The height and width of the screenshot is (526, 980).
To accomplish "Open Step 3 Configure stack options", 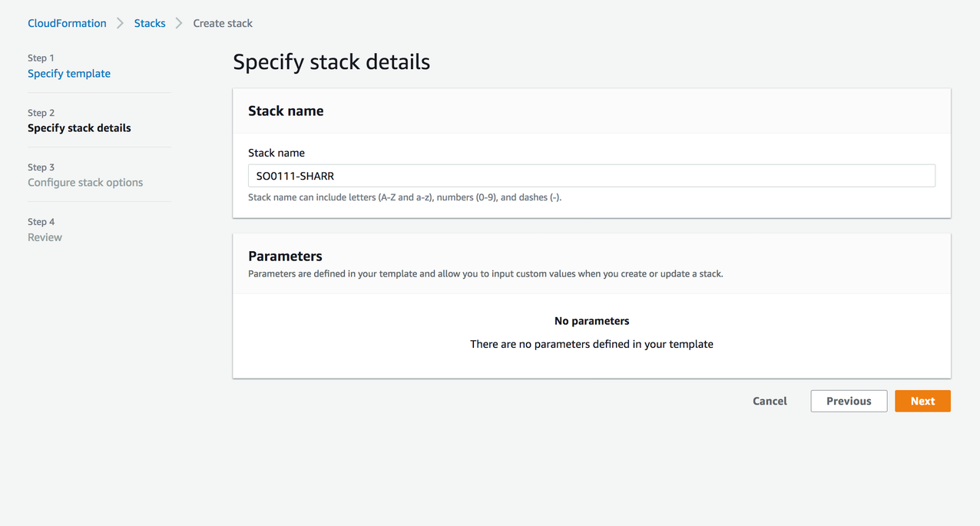I will 85,182.
